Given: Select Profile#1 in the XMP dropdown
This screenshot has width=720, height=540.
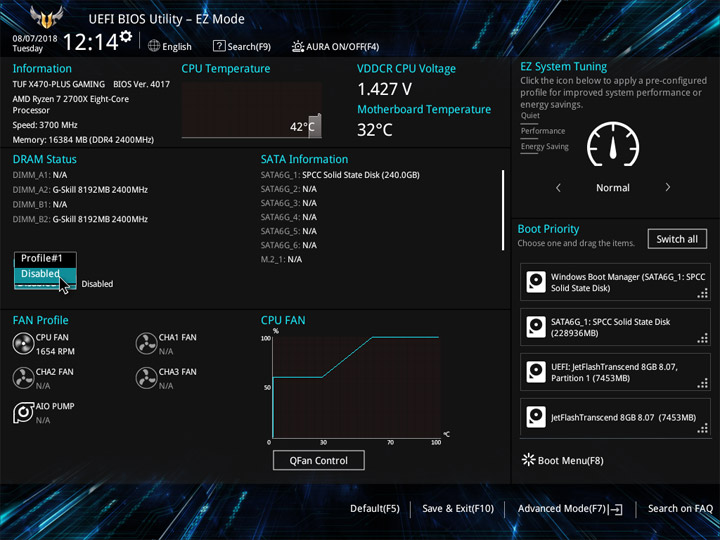Looking at the screenshot, I should 45,259.
